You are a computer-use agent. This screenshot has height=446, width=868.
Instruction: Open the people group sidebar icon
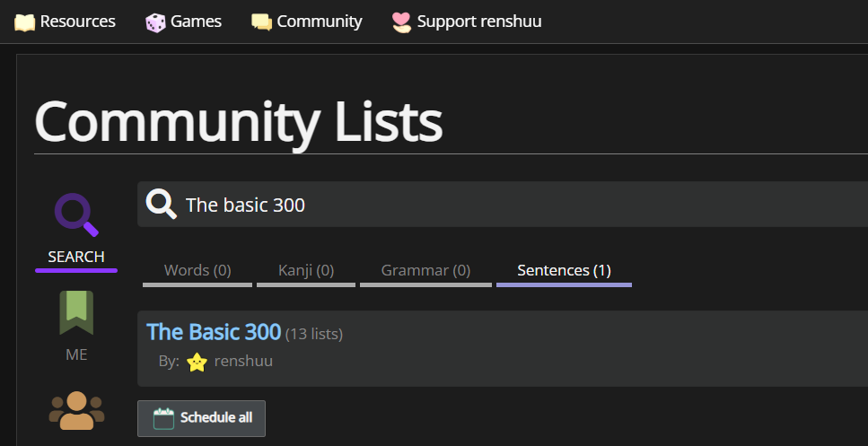tap(76, 411)
